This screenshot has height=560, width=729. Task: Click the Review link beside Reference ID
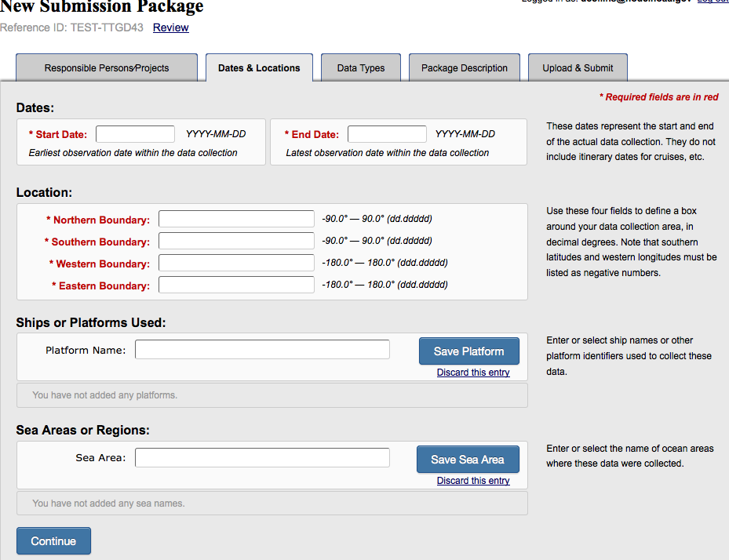(x=170, y=27)
